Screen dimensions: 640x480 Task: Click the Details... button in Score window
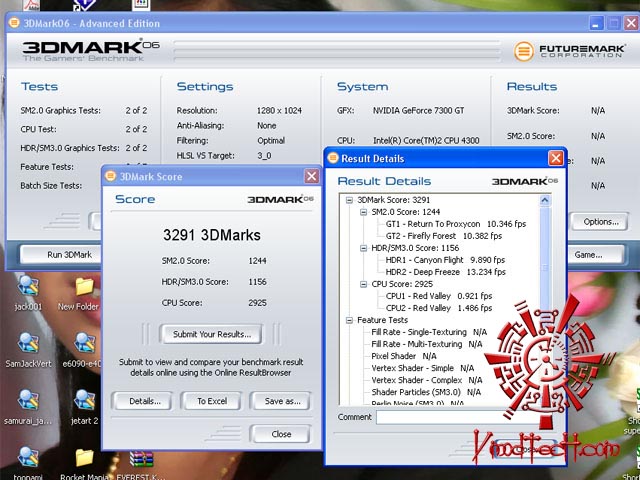click(x=142, y=401)
